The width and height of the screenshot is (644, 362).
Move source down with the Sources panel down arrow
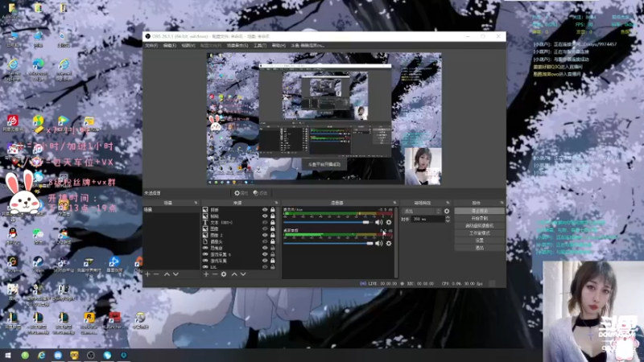tap(243, 274)
